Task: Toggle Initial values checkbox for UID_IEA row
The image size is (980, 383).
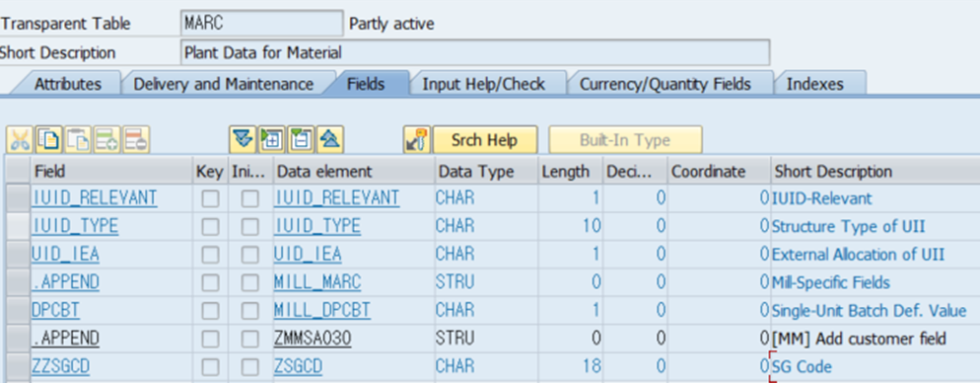Action: pyautogui.click(x=250, y=255)
